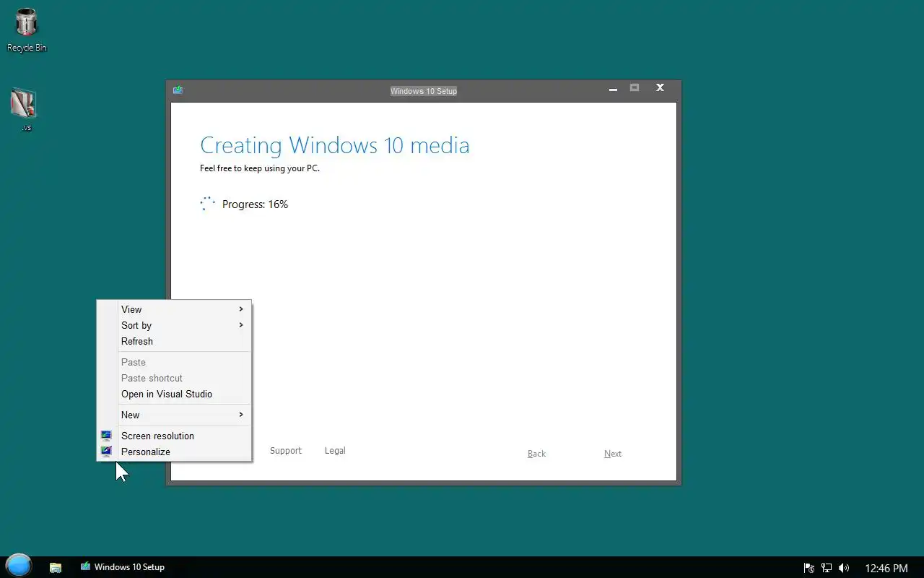Expand the New submenu

point(174,415)
